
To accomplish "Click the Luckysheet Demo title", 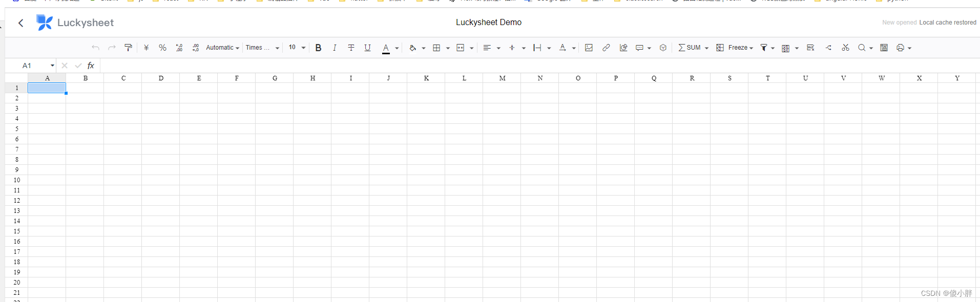I will point(489,23).
